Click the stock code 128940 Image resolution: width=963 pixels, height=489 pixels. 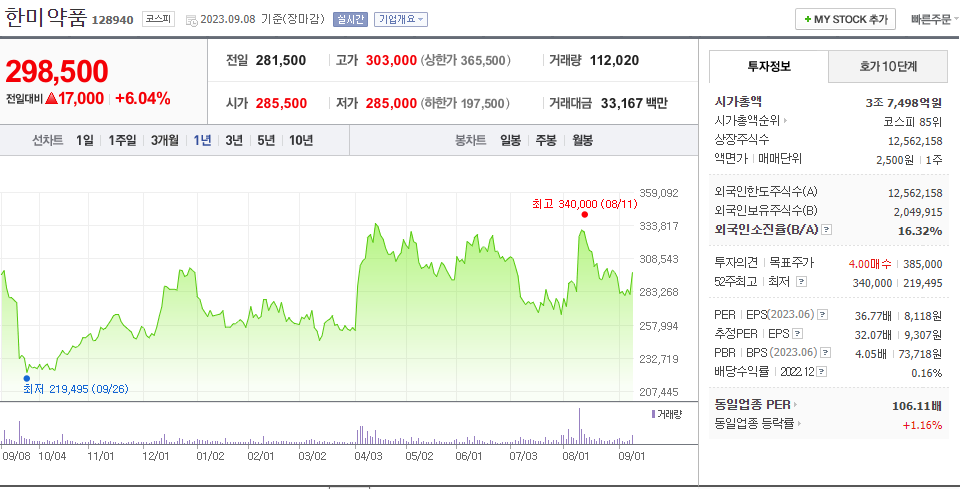[112, 20]
